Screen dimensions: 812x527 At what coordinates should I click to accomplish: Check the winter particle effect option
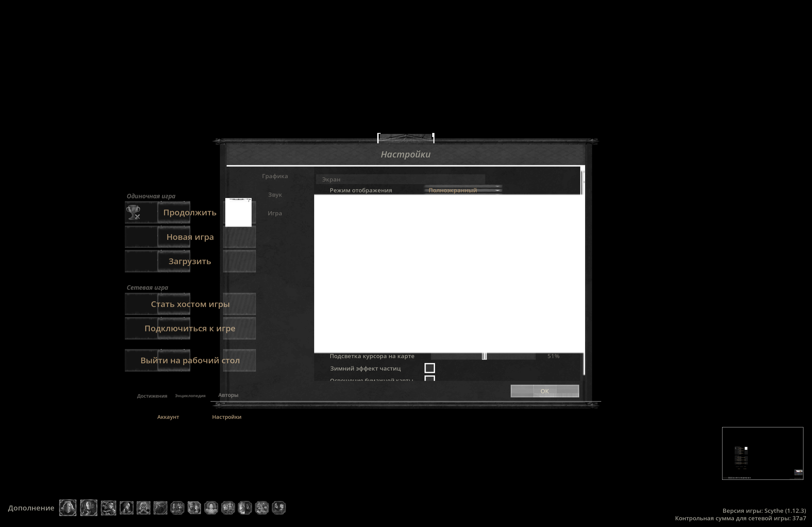430,368
